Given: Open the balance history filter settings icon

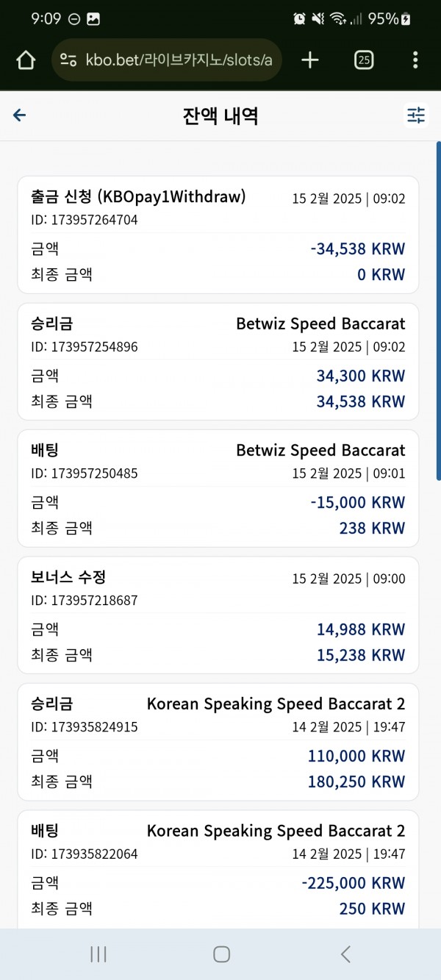Looking at the screenshot, I should pos(416,115).
